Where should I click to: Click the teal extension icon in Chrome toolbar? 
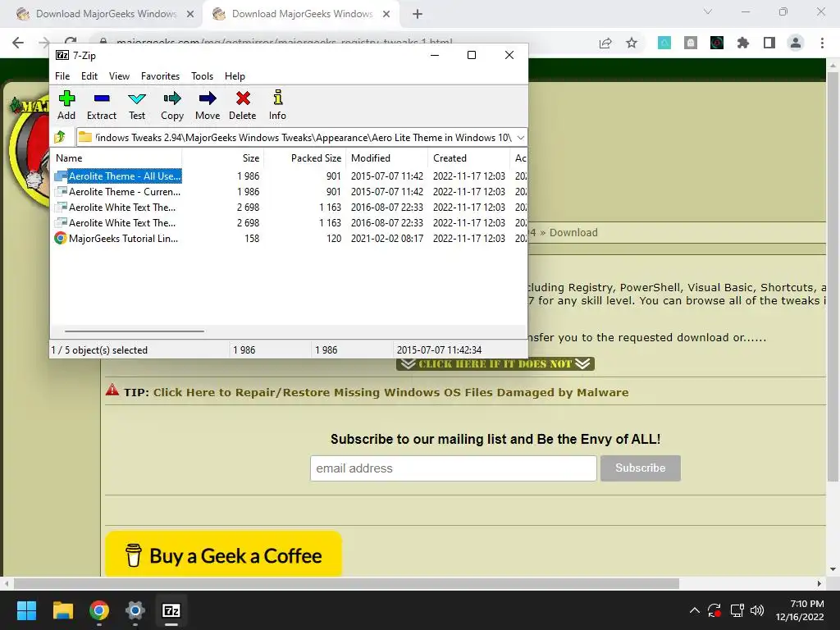point(664,43)
